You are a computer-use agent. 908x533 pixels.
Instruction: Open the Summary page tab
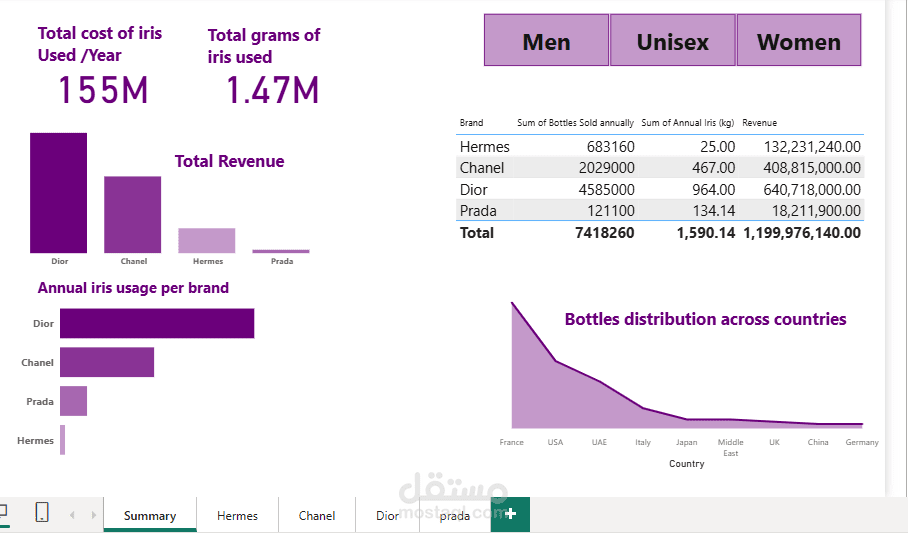(150, 515)
